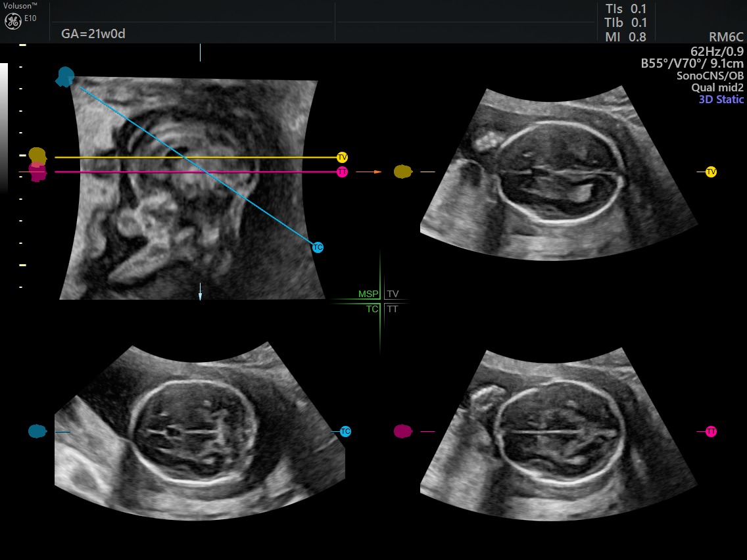Switch to the MSP view label
Screen dimensions: 747x560
(x=370, y=294)
